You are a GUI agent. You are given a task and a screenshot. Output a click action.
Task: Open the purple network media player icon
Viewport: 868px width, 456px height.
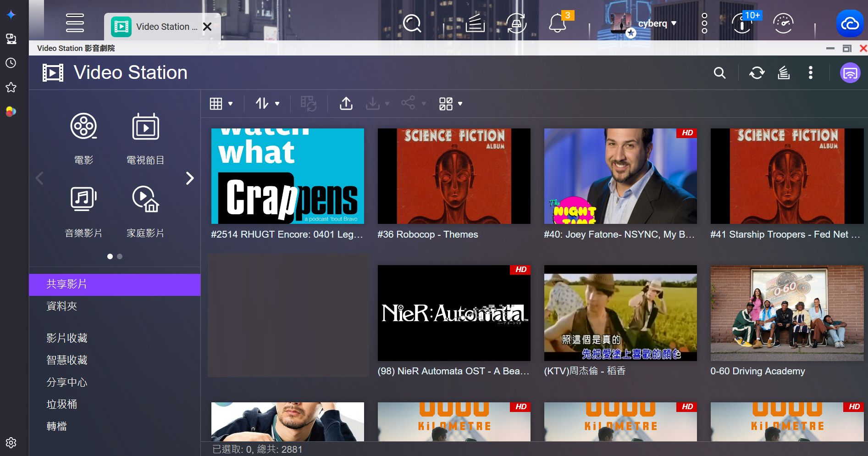850,73
